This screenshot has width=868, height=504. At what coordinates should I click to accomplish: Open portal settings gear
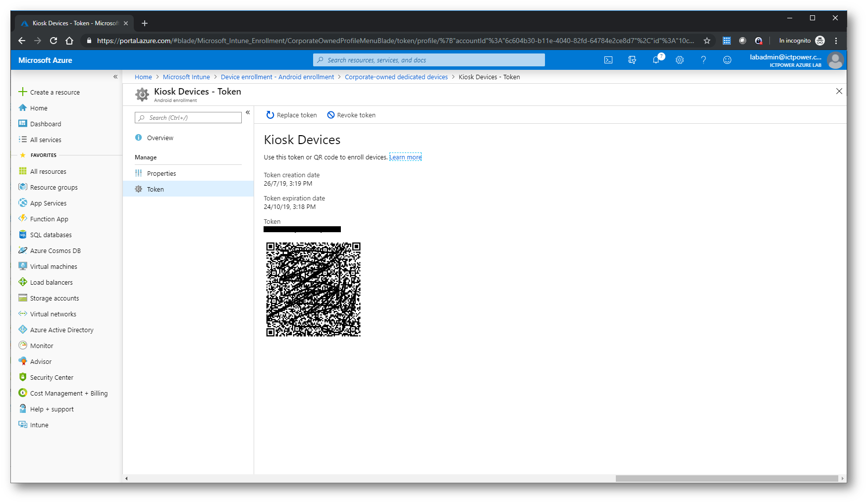tap(680, 60)
